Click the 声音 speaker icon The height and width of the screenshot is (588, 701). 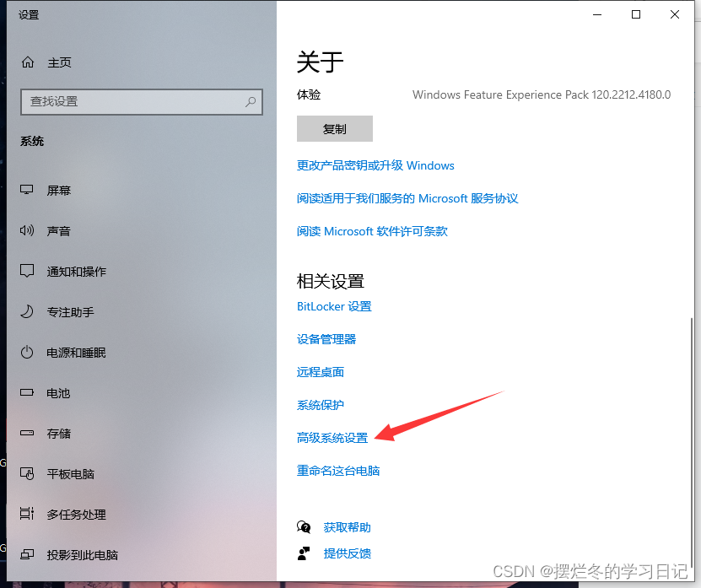(27, 230)
